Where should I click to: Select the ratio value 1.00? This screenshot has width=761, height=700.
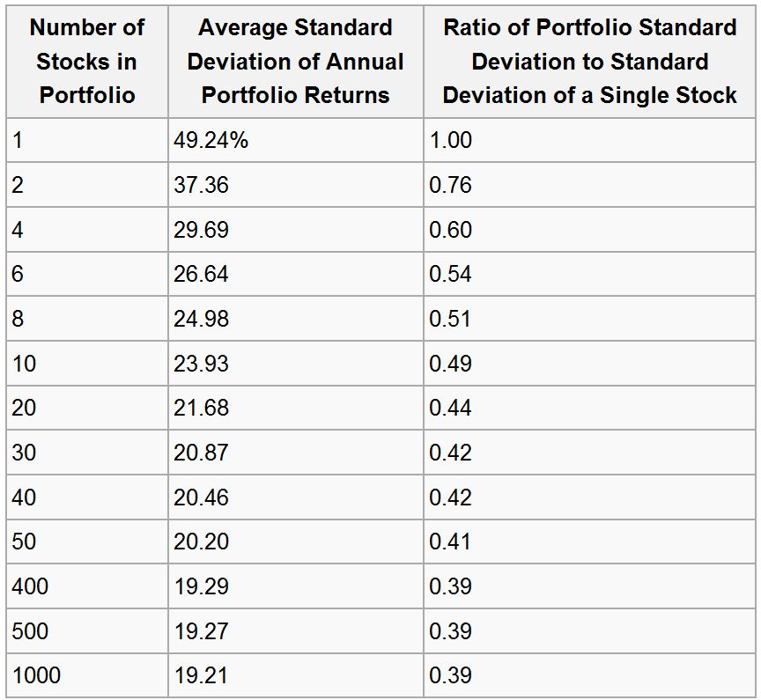(x=450, y=140)
